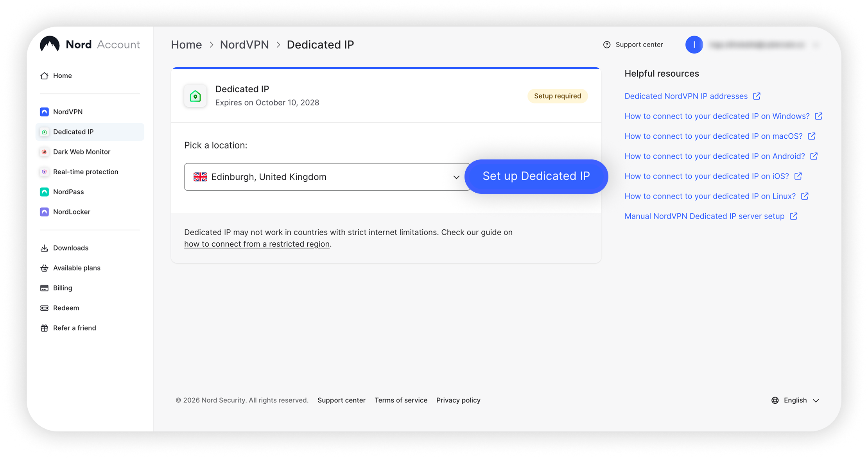Click the NordVPN blue icon in sidebar
The image size is (868, 458).
tap(44, 112)
